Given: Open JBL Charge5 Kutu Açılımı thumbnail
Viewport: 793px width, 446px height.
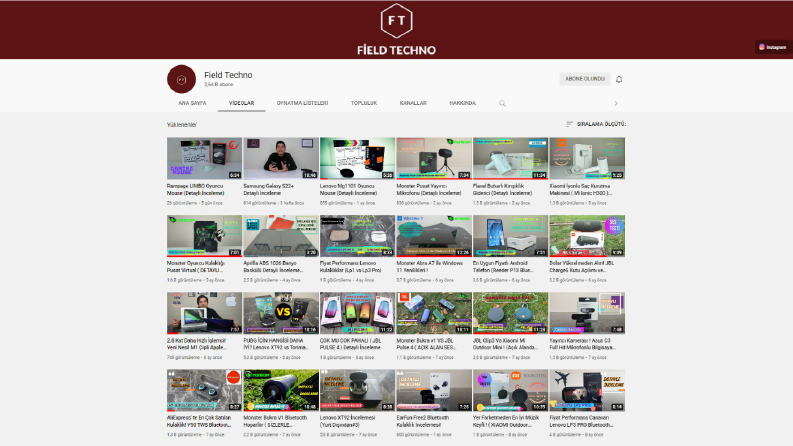Looking at the screenshot, I should pyautogui.click(x=587, y=236).
